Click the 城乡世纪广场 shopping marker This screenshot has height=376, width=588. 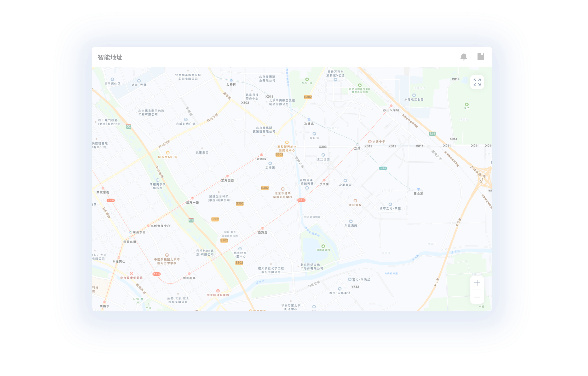(x=168, y=153)
